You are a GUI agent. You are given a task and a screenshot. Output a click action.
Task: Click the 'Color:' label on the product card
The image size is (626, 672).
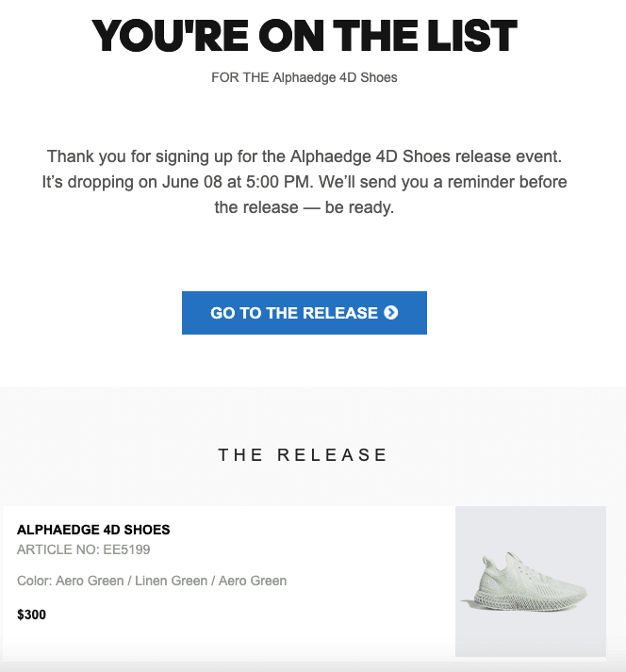click(x=34, y=581)
